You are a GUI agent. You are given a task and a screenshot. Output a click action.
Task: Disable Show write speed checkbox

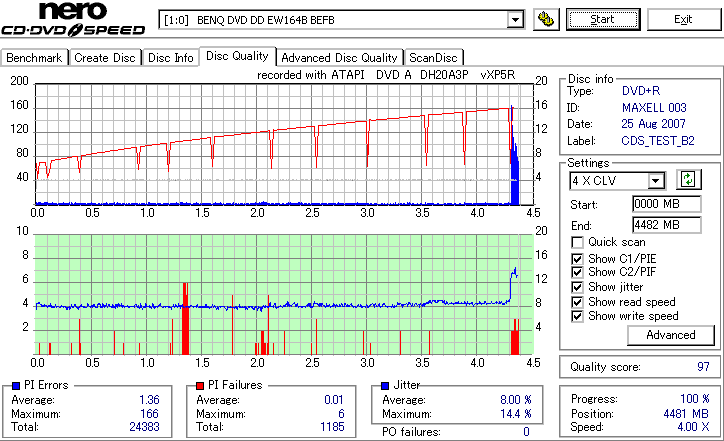(x=577, y=316)
